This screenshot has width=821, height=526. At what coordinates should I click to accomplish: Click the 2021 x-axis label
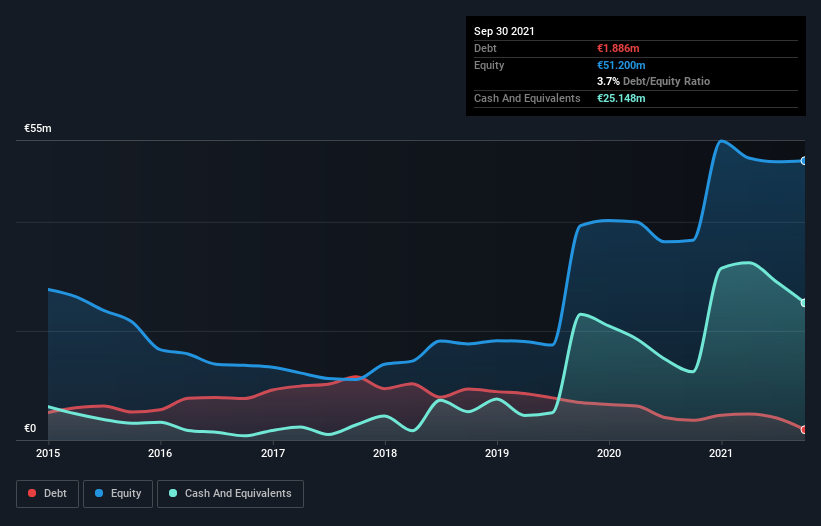720,453
